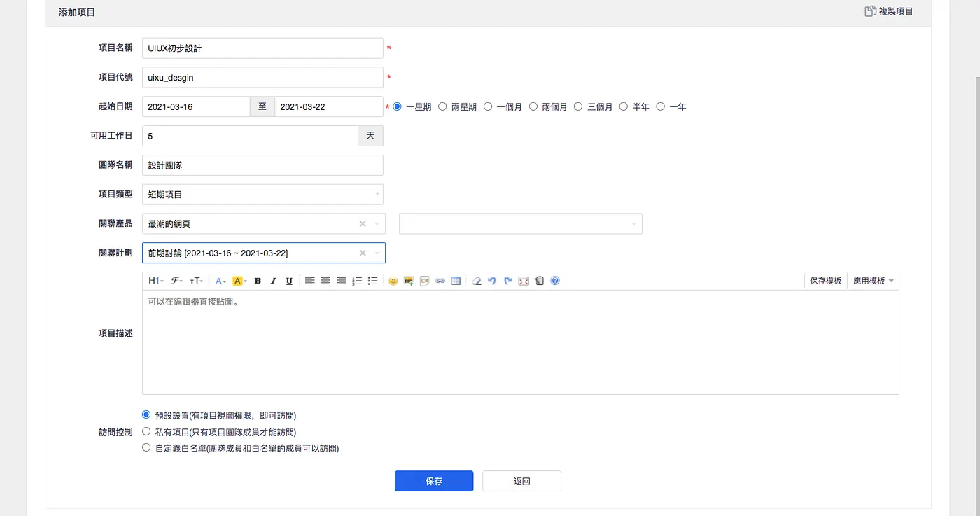The image size is (980, 516).
Task: Select the 半年 duration radio button
Action: [624, 106]
